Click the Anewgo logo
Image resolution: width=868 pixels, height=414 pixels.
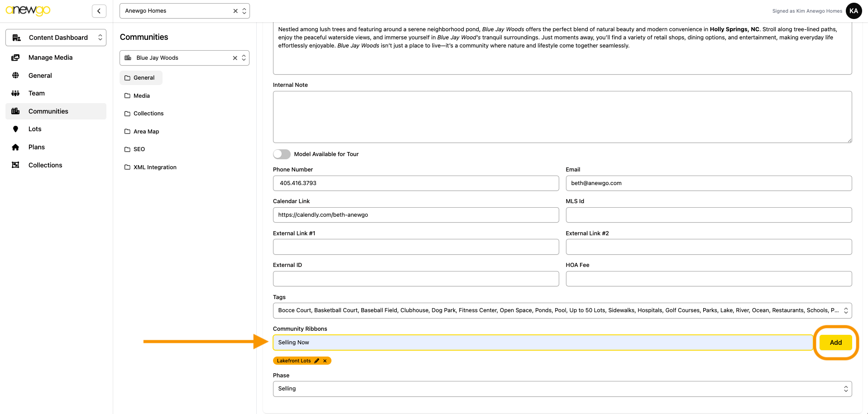pyautogui.click(x=28, y=10)
